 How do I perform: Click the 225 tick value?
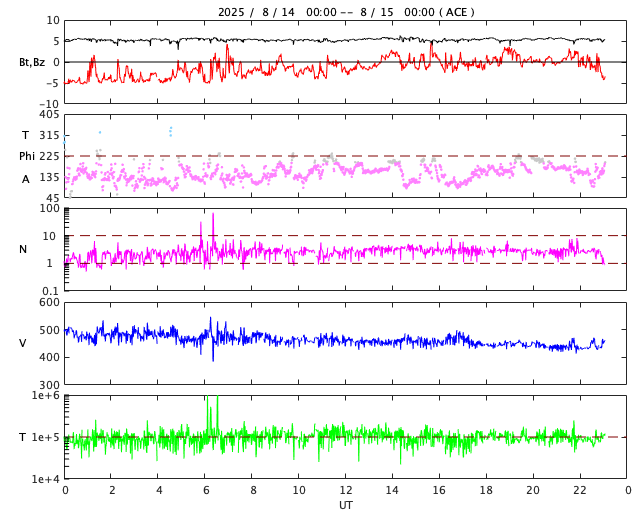pos(49,156)
